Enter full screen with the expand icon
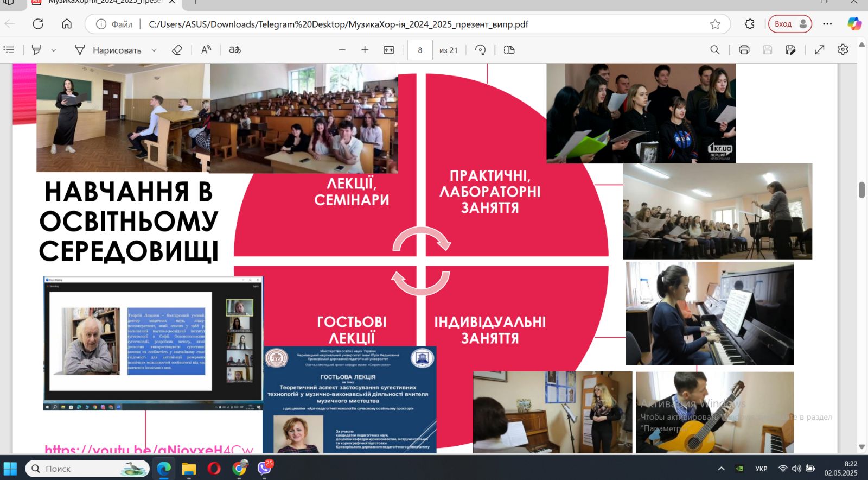This screenshot has height=480, width=868. [x=820, y=50]
